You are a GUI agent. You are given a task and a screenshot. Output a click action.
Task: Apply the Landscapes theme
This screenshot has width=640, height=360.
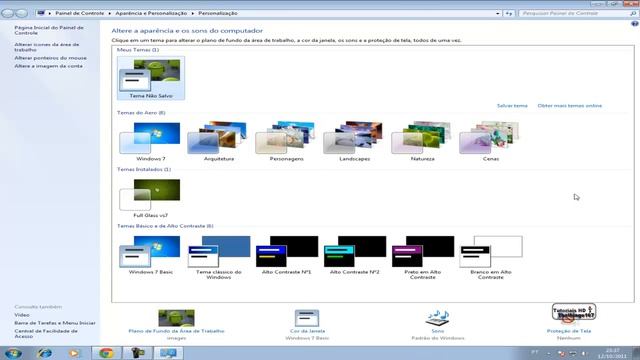(x=354, y=141)
